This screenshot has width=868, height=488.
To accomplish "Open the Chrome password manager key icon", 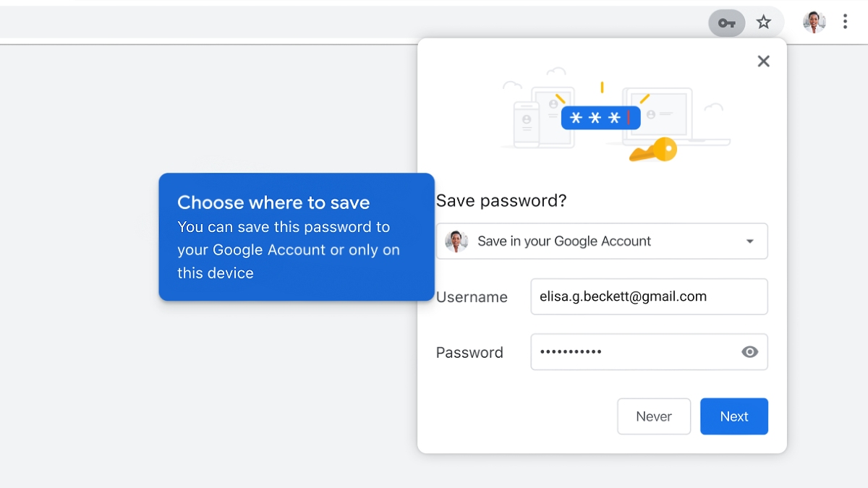I will pos(726,22).
